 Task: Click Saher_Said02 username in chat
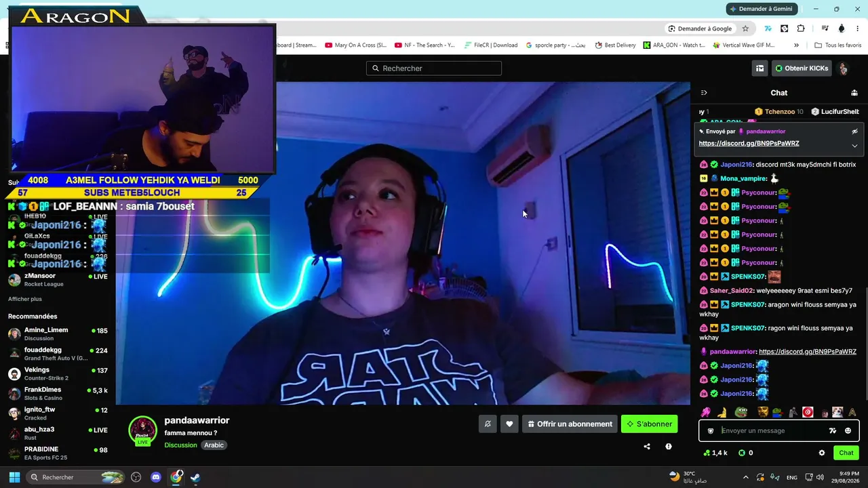(732, 291)
